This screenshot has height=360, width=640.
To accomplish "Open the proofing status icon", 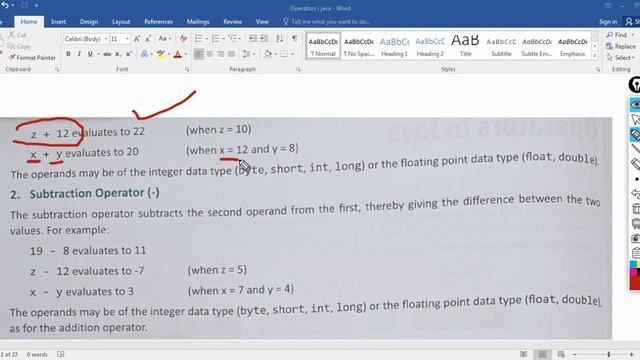I will click(x=61, y=354).
